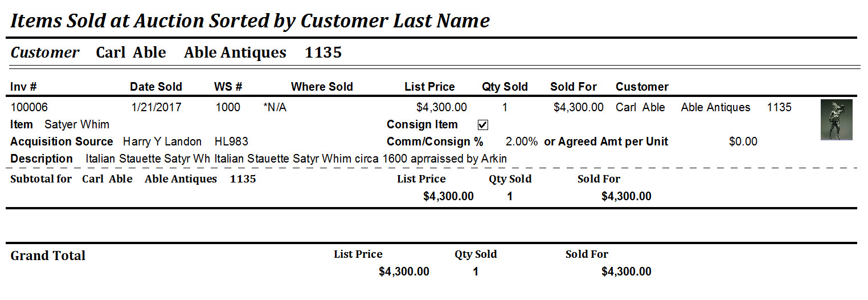Click the item name Satyer Whim
868x300 pixels.
[77, 124]
